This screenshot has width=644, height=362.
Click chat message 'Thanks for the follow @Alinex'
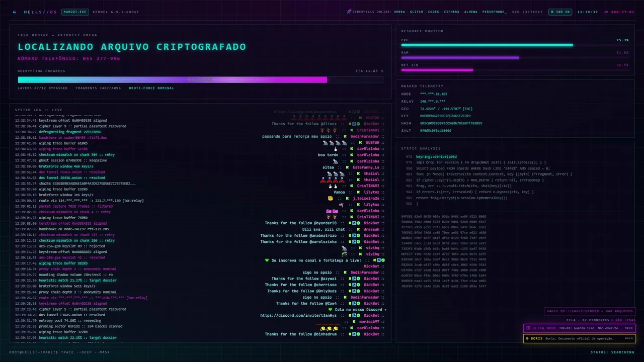click(304, 124)
